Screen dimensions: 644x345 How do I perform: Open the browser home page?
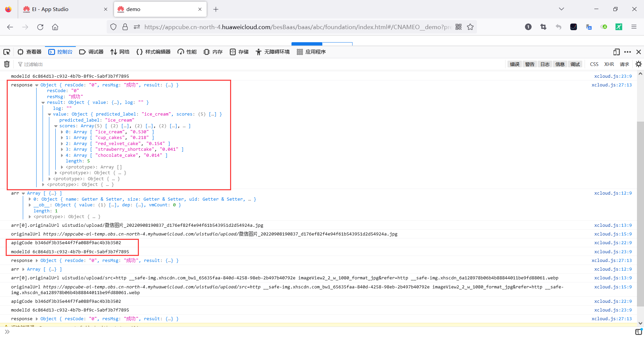(55, 27)
